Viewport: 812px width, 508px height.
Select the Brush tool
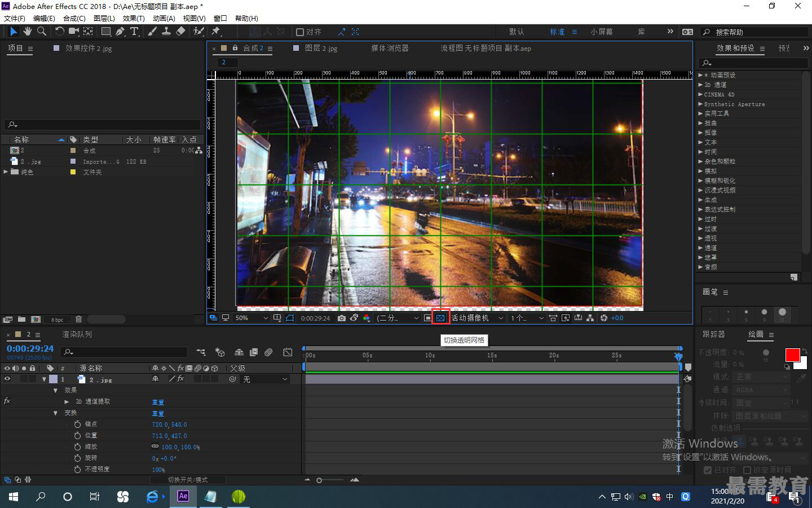click(152, 32)
